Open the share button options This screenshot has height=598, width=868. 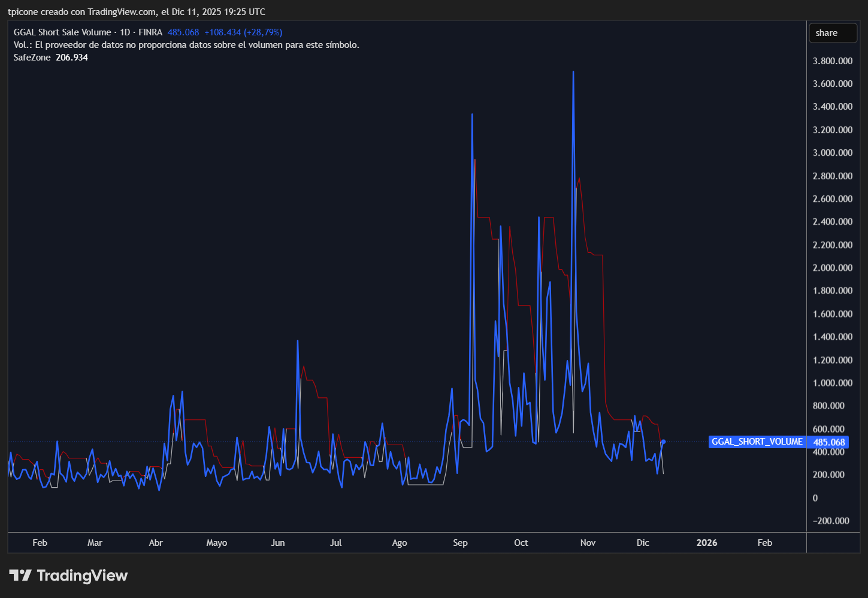tap(833, 32)
